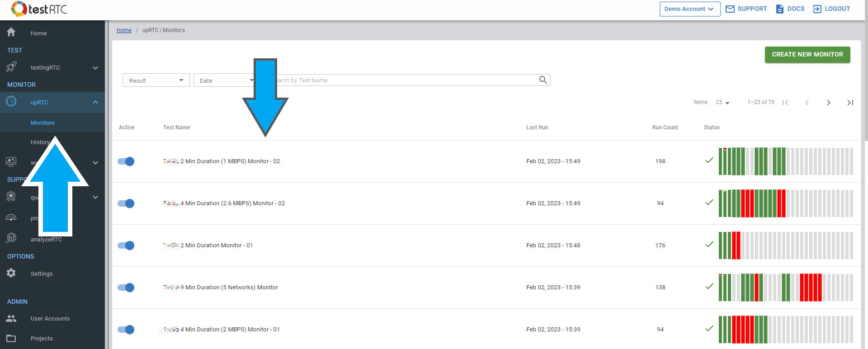
Task: Go to next page of monitors
Action: [829, 103]
